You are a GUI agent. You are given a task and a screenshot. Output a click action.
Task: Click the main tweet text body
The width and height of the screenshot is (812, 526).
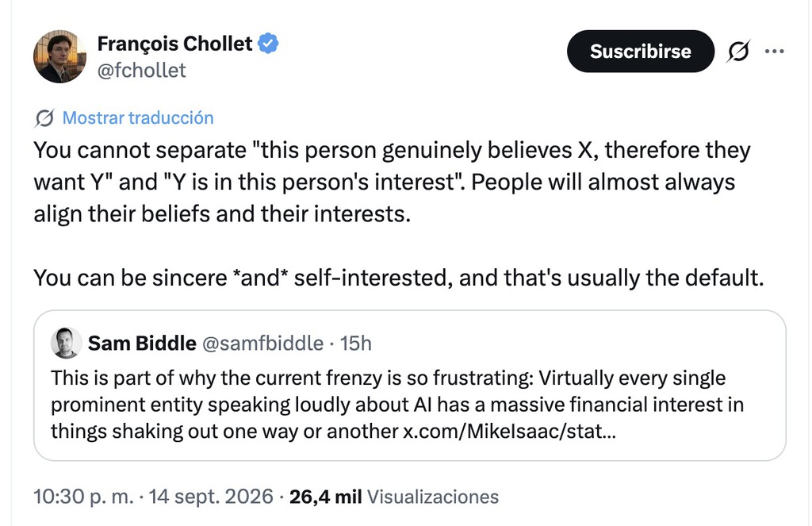pyautogui.click(x=399, y=213)
